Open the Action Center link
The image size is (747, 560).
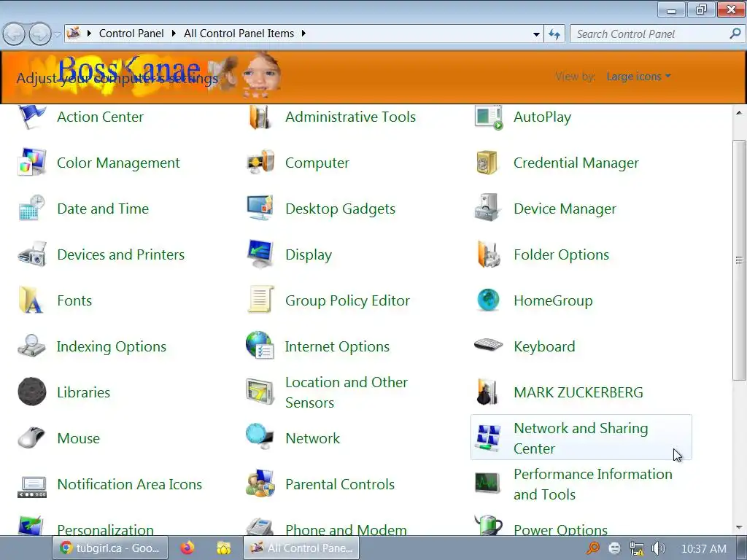pyautogui.click(x=100, y=117)
